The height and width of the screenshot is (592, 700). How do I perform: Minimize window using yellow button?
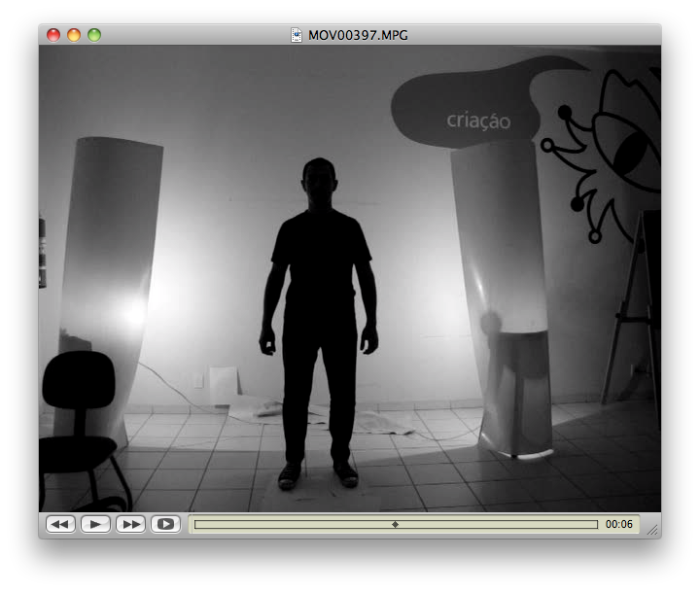coord(74,35)
